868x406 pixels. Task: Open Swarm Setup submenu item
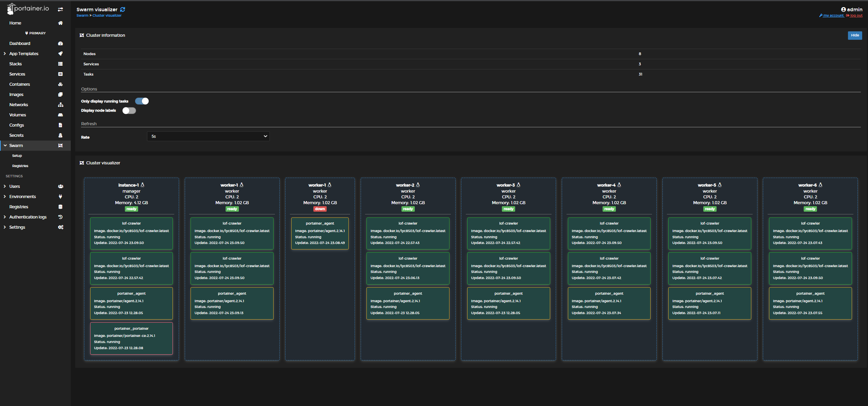click(17, 156)
